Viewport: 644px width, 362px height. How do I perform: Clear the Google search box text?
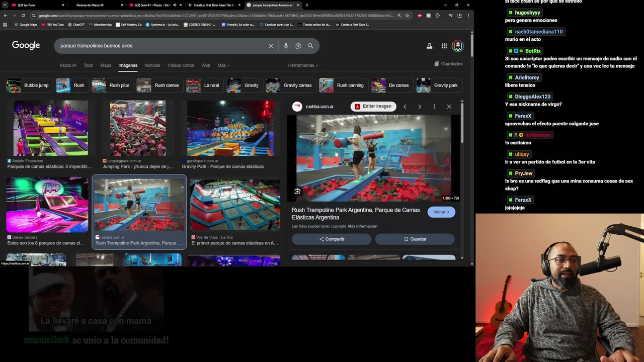[x=271, y=46]
